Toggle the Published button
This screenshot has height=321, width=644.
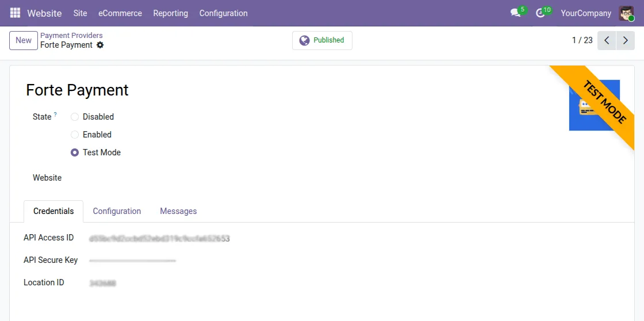(322, 40)
